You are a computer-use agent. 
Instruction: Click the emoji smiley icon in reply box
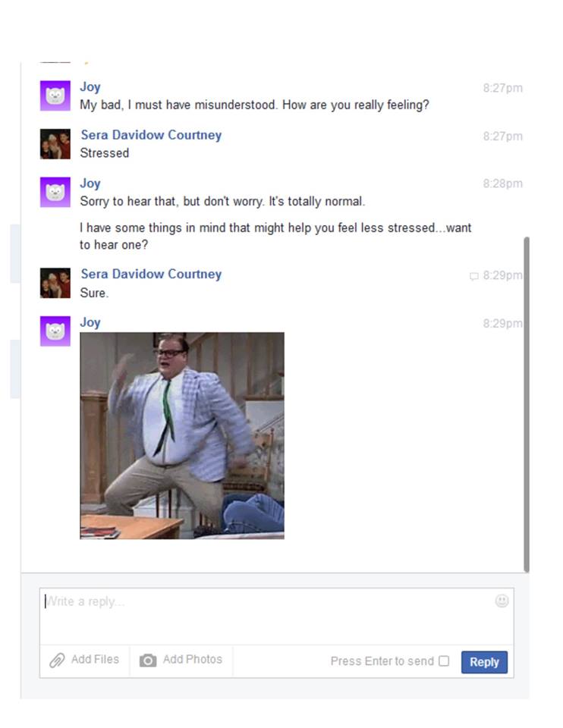tap(502, 601)
